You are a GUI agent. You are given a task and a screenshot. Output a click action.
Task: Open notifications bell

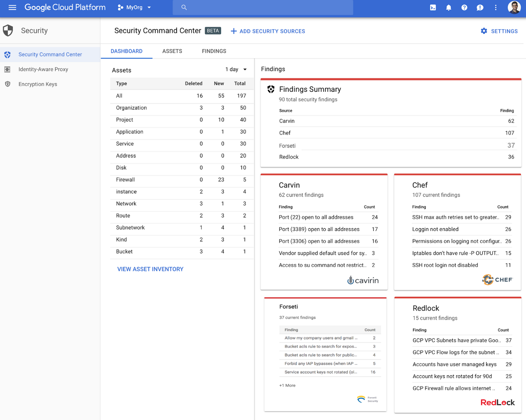click(x=448, y=7)
